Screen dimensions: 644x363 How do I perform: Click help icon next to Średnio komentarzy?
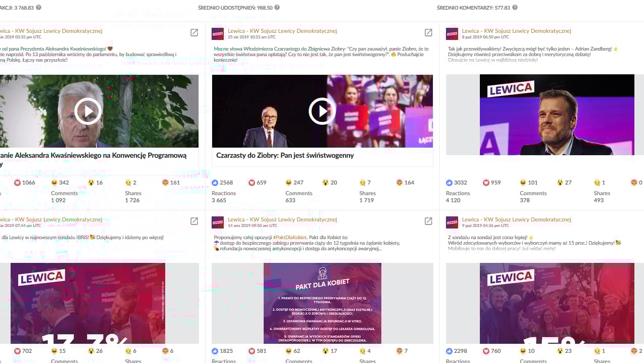point(515,8)
